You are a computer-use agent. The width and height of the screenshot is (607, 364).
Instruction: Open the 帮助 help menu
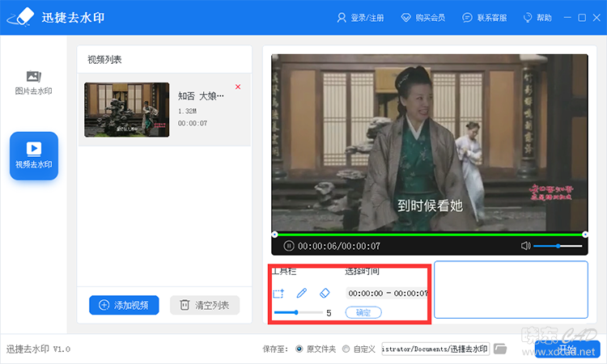click(537, 18)
